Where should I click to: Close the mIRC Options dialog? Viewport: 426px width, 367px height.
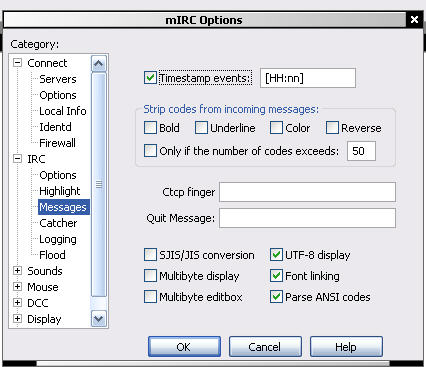(414, 20)
